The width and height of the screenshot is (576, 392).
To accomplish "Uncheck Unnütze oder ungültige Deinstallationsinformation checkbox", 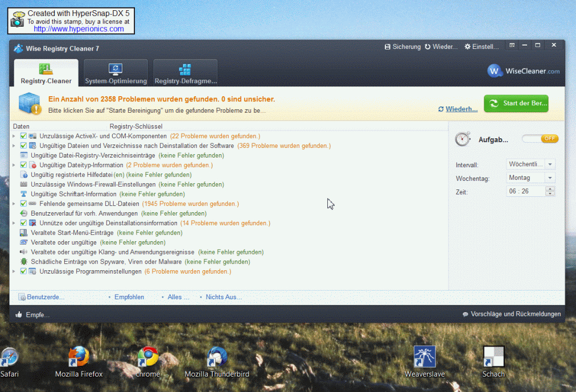I will pyautogui.click(x=23, y=223).
